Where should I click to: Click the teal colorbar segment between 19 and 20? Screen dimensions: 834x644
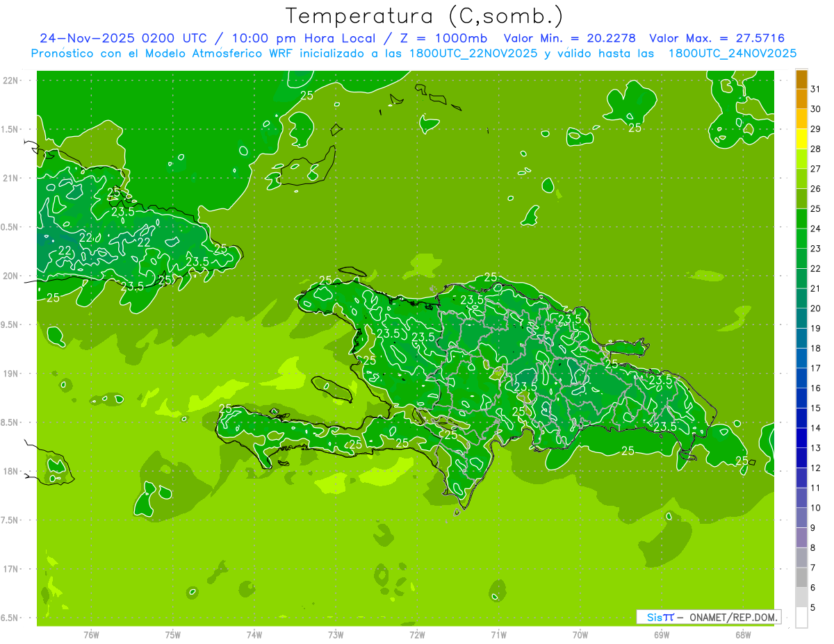(801, 319)
